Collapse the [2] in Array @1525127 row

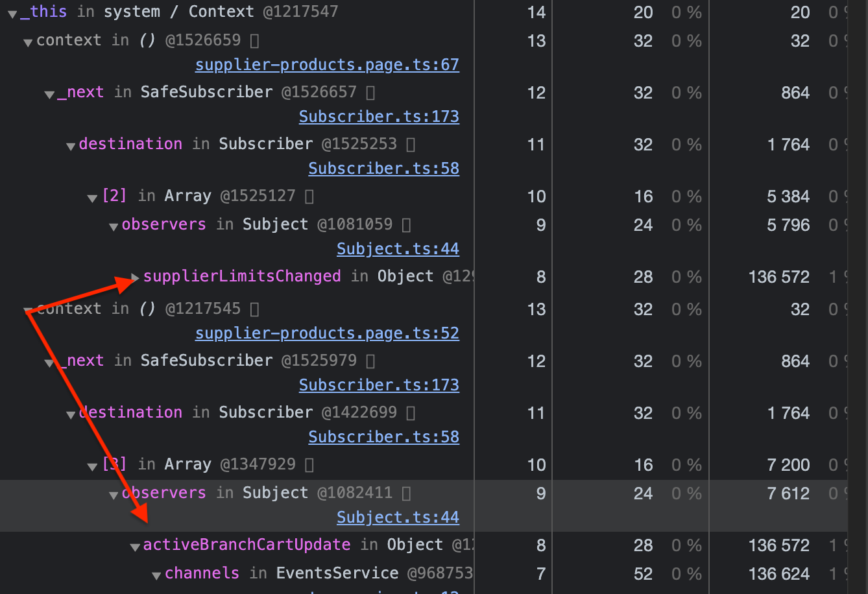92,198
